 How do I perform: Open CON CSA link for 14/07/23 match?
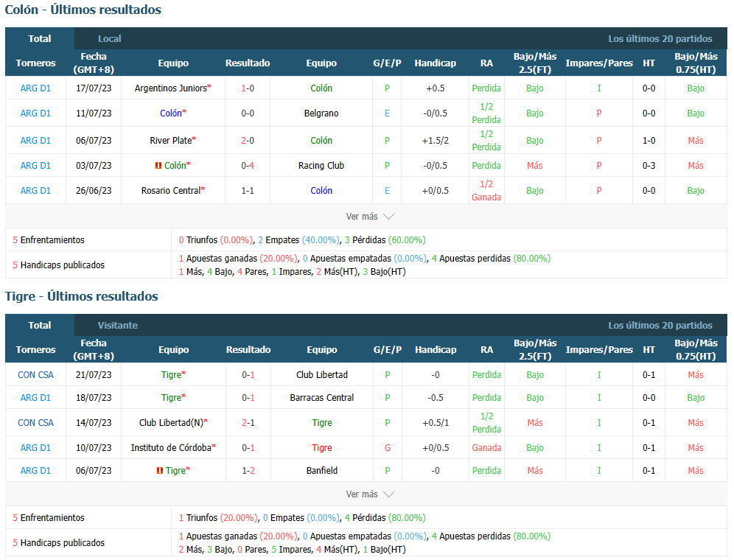[35, 423]
